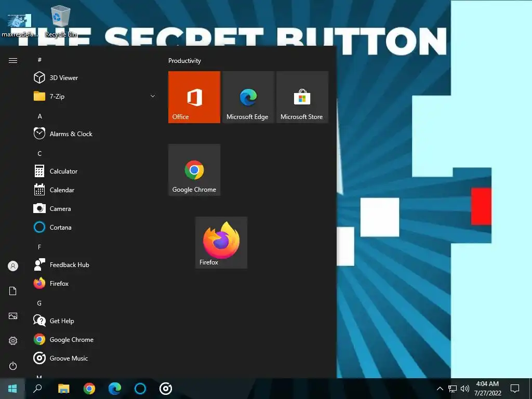The height and width of the screenshot is (399, 532).
Task: Launch Chrome from the taskbar
Action: 89,389
